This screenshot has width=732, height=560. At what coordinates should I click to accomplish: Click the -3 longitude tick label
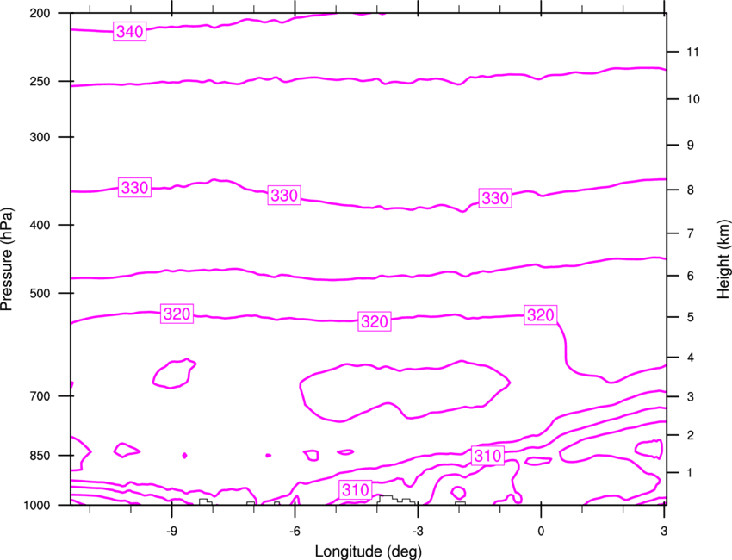pos(418,531)
